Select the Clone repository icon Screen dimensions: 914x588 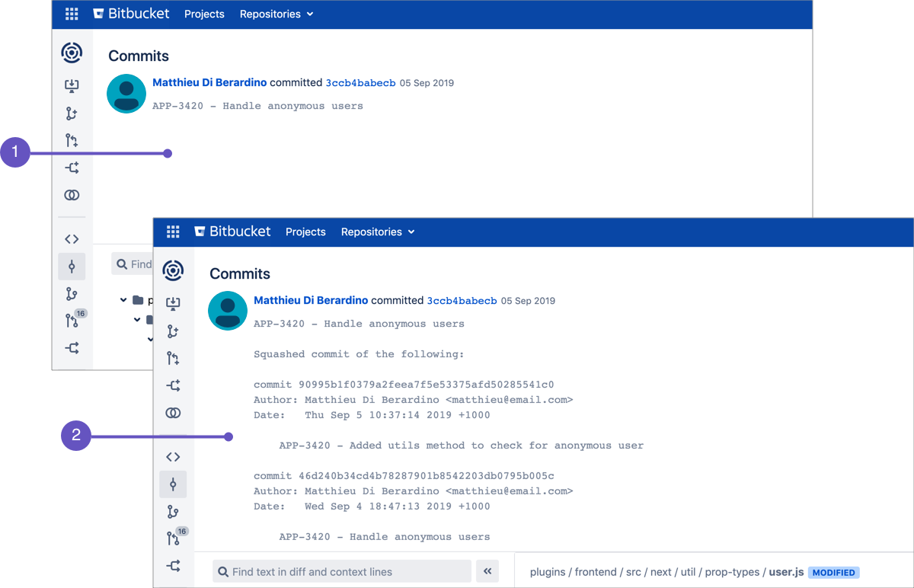[x=173, y=303]
